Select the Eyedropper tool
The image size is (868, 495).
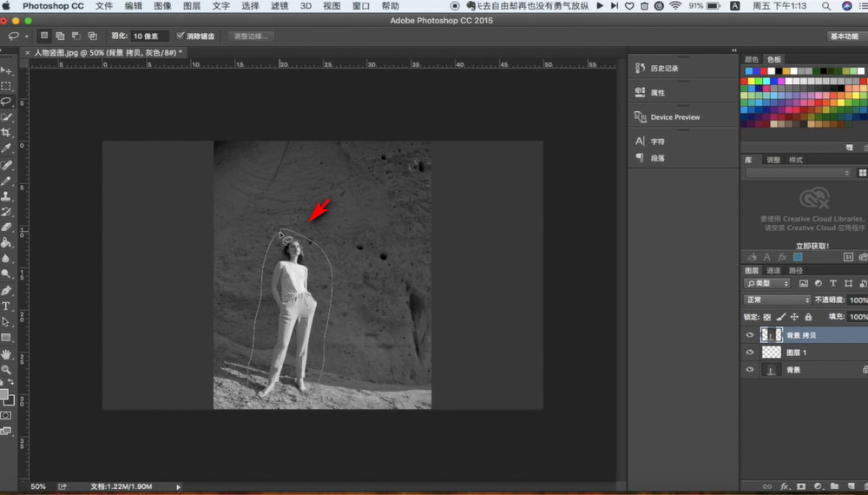[x=6, y=148]
